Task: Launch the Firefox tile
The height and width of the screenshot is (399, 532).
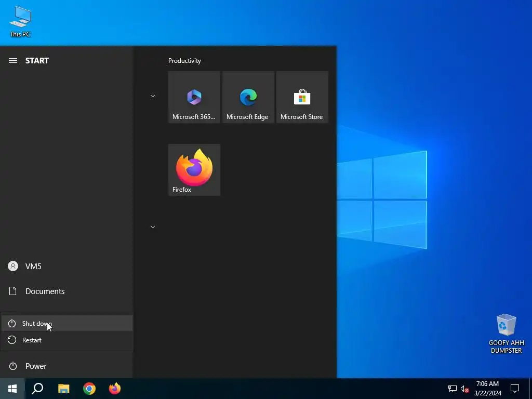Action: tap(194, 170)
